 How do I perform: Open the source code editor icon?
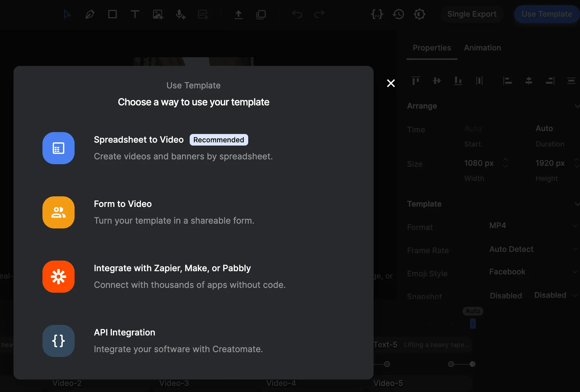tap(377, 14)
